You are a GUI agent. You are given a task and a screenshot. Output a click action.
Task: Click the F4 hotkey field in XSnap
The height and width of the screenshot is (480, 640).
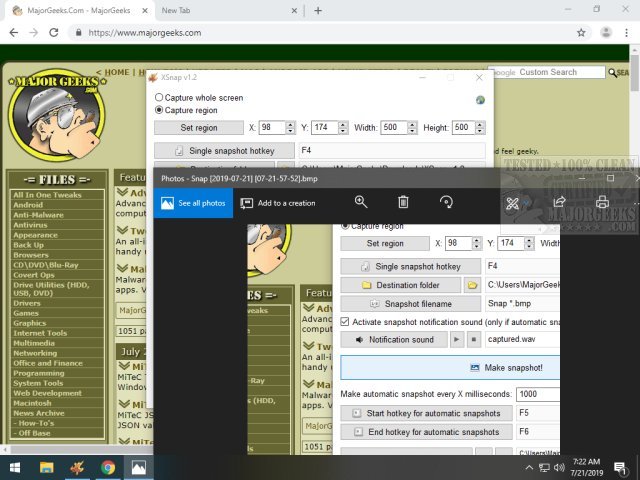(392, 150)
